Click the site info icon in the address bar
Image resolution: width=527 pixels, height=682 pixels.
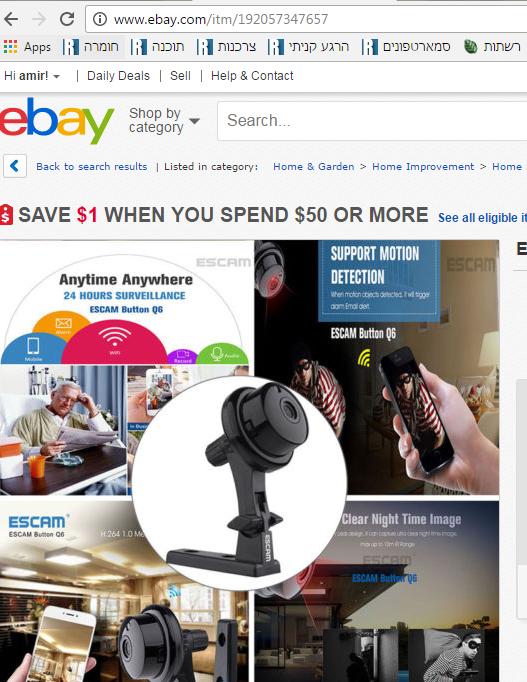(x=100, y=19)
